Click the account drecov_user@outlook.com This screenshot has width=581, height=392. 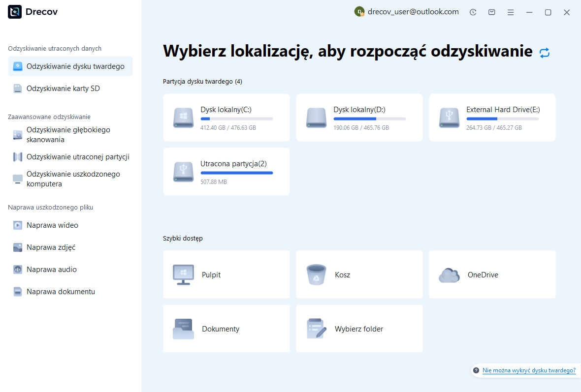(412, 12)
